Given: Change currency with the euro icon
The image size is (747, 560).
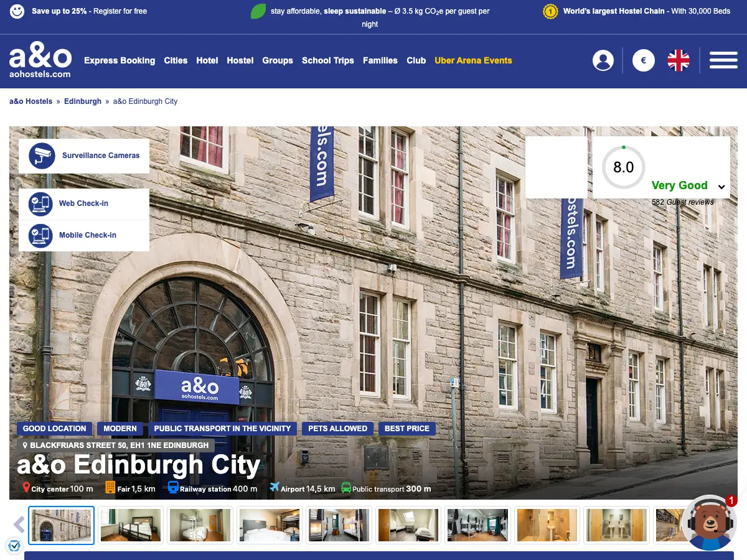Looking at the screenshot, I should 644,60.
